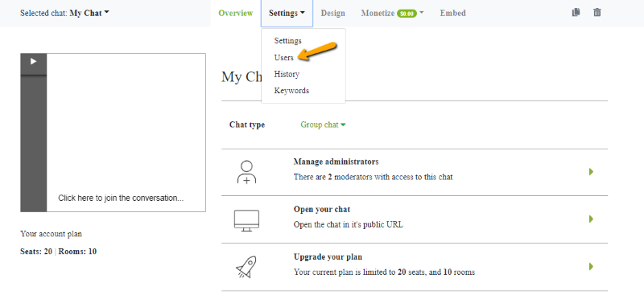Click green arrow beside Upgrade your plan
The image size is (644, 303).
[x=591, y=267]
